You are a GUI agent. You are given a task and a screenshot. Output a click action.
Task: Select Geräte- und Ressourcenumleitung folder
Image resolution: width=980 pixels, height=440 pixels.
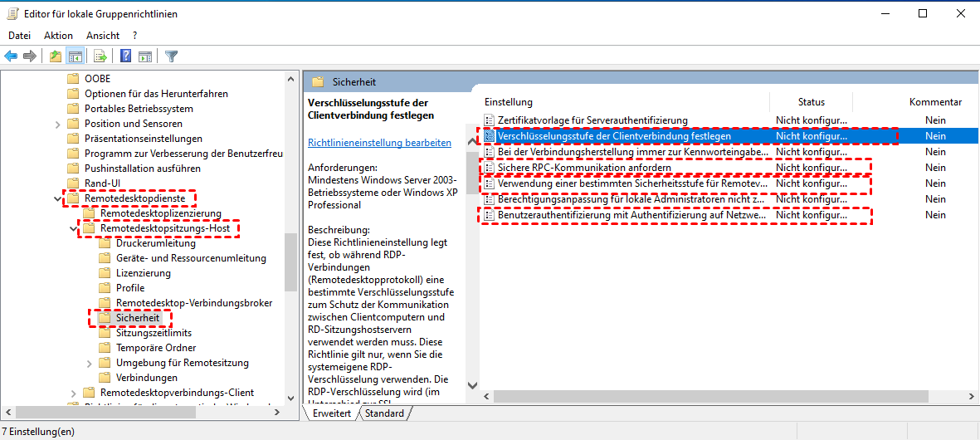(x=191, y=258)
